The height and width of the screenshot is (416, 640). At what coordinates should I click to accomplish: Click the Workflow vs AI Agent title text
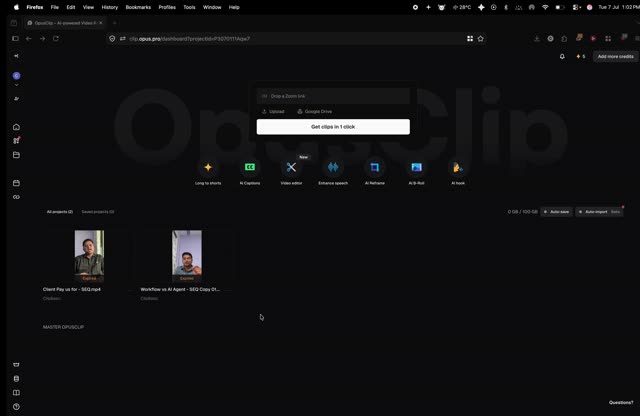(x=180, y=289)
